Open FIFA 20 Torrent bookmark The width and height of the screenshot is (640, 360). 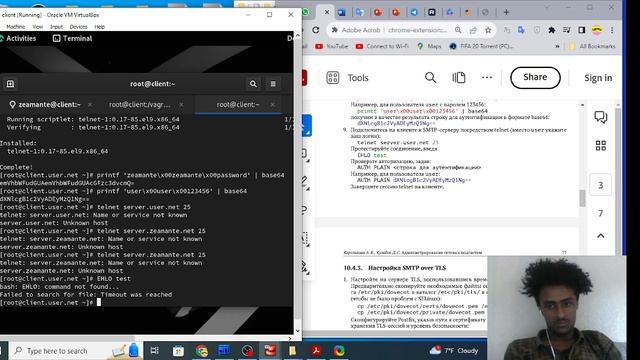point(481,46)
